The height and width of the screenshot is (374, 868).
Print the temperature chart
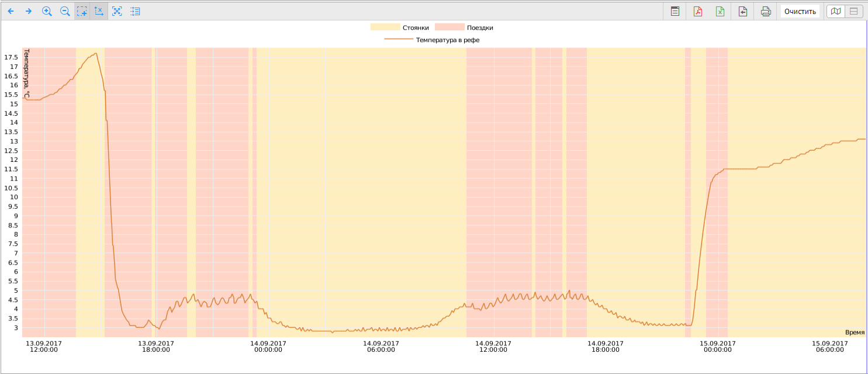click(x=766, y=11)
